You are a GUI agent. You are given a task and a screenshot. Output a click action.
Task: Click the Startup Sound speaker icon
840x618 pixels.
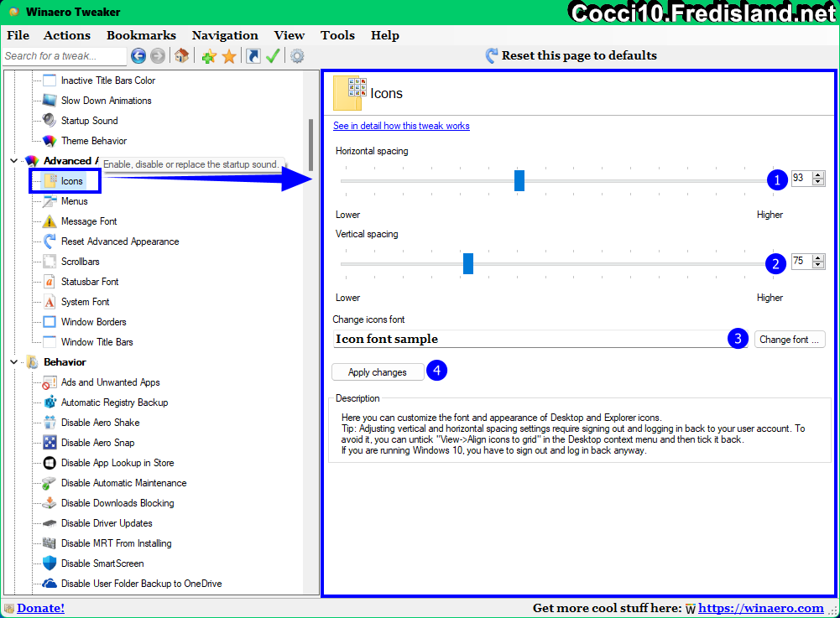tap(50, 120)
